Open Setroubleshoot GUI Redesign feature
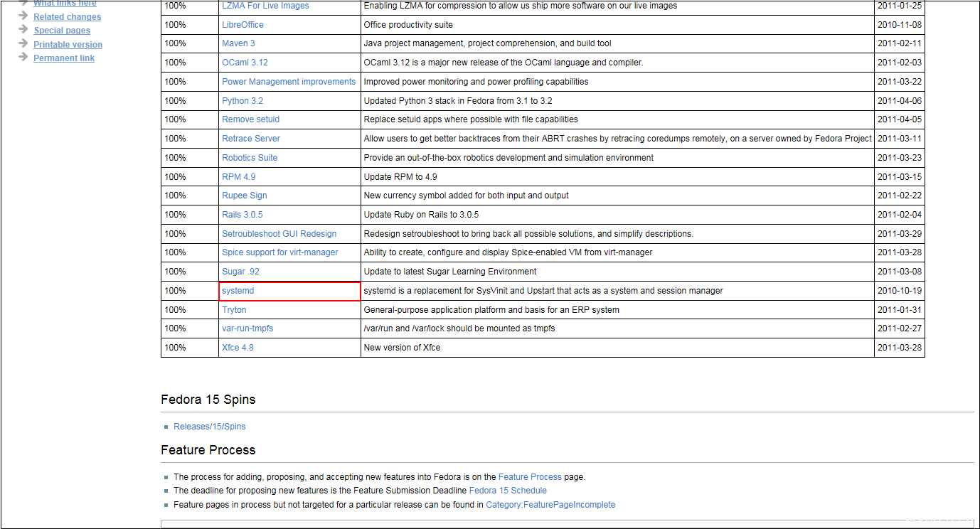The height and width of the screenshot is (529, 980). [x=279, y=234]
